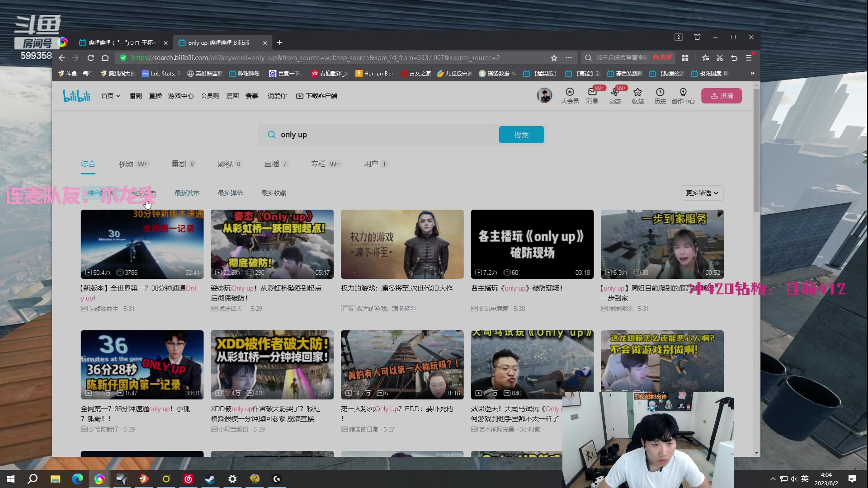
Task: Open the browser favorites list icon
Action: (x=705, y=58)
